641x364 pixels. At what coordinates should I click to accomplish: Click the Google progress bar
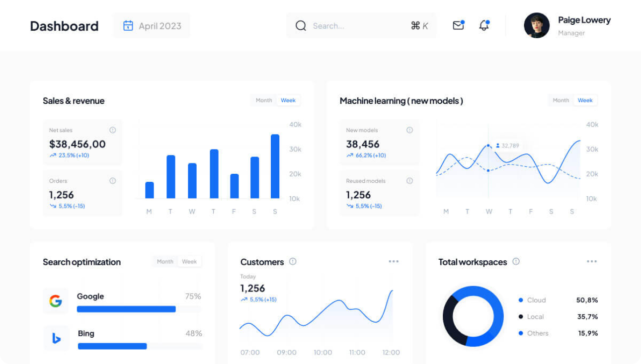[126, 309]
